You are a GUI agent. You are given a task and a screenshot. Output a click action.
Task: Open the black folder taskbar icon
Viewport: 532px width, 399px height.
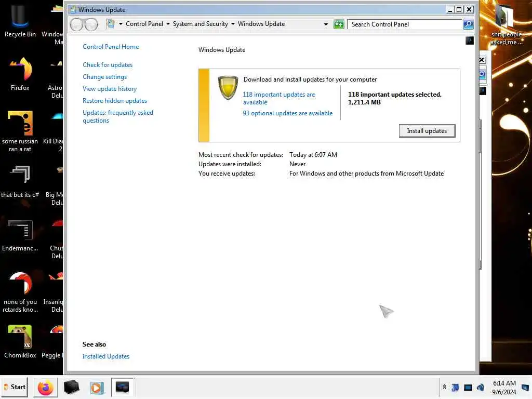coord(71,388)
